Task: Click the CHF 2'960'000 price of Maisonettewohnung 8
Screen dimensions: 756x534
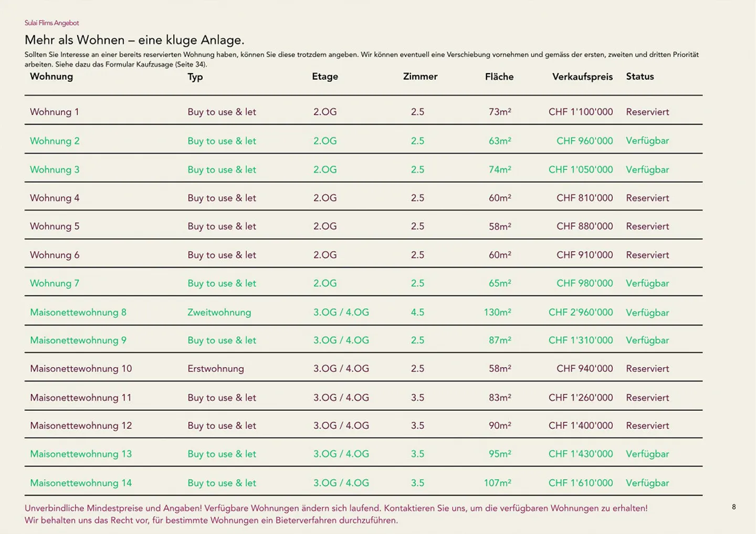Action: 581,312
